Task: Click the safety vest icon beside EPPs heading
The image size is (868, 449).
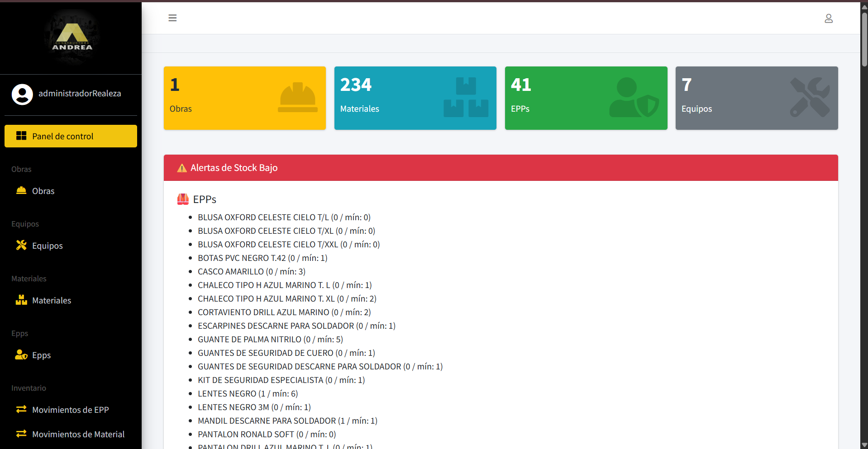Action: pyautogui.click(x=182, y=199)
